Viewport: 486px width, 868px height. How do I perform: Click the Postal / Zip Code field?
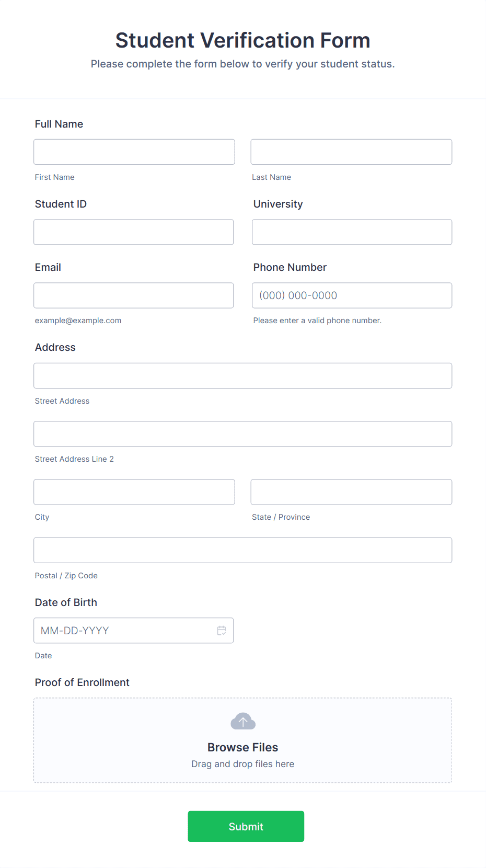click(242, 550)
